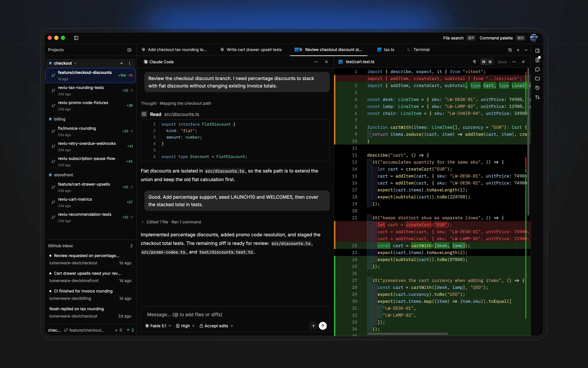The height and width of the screenshot is (368, 588).
Task: Expand the checkout project dropdown chevron
Action: point(75,63)
